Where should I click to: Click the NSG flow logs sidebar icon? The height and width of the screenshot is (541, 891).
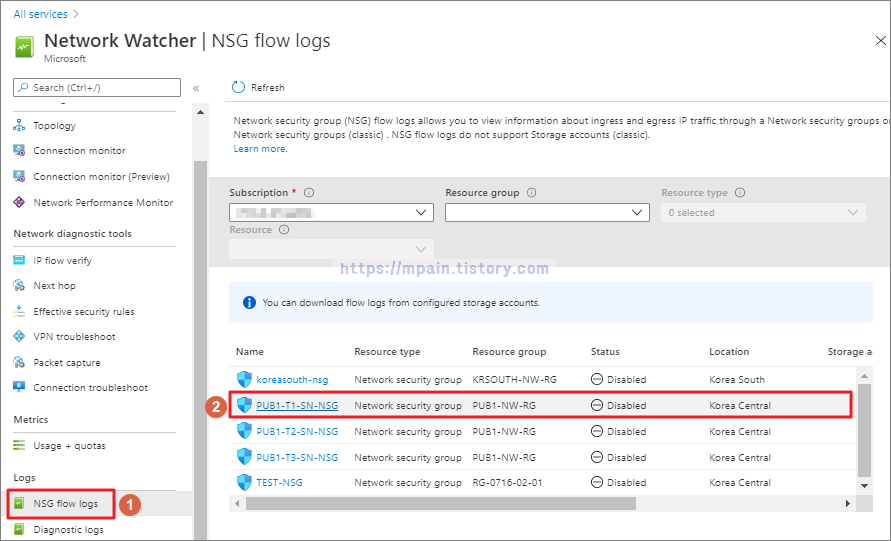click(19, 503)
